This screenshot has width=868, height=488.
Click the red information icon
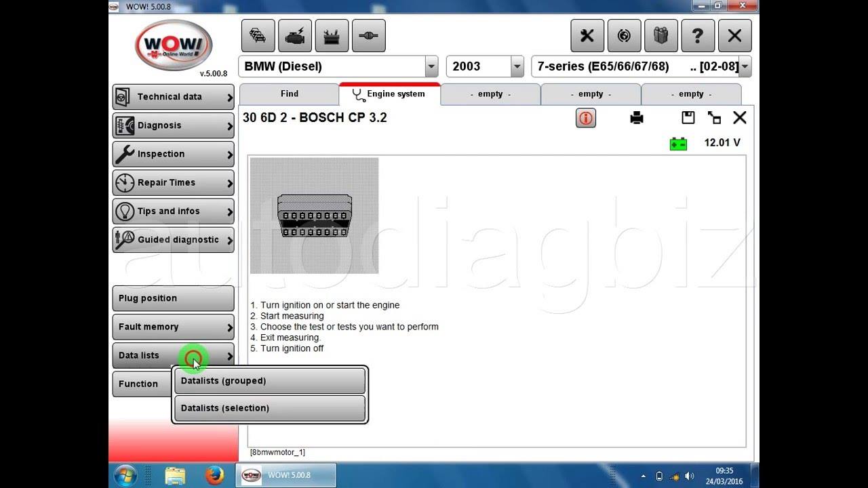(586, 118)
